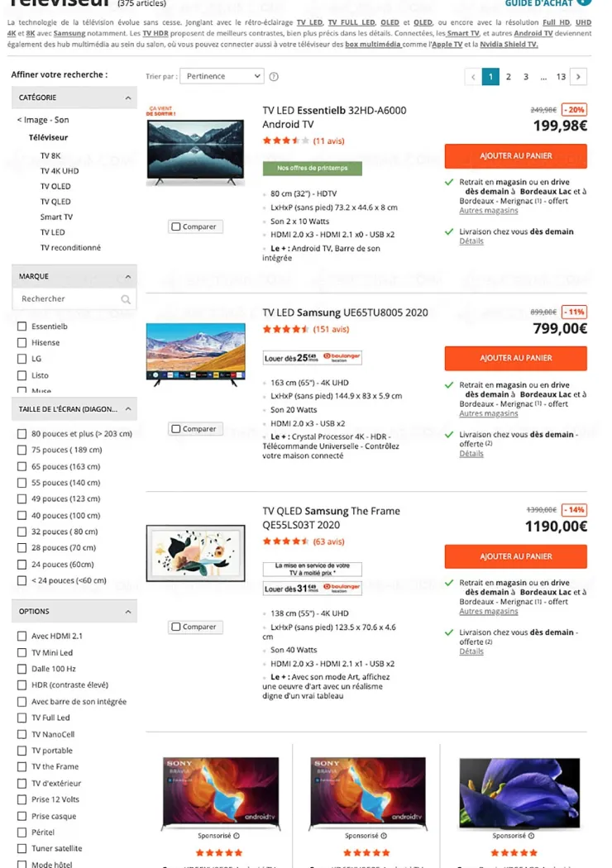The height and width of the screenshot is (868, 612).
Task: Collapse the Options filter section
Action: pyautogui.click(x=128, y=612)
